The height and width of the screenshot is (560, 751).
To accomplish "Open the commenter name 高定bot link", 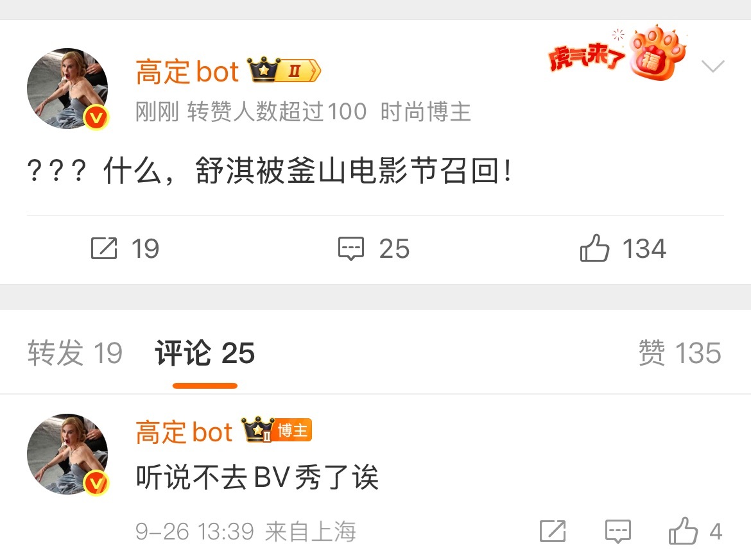I will [184, 432].
